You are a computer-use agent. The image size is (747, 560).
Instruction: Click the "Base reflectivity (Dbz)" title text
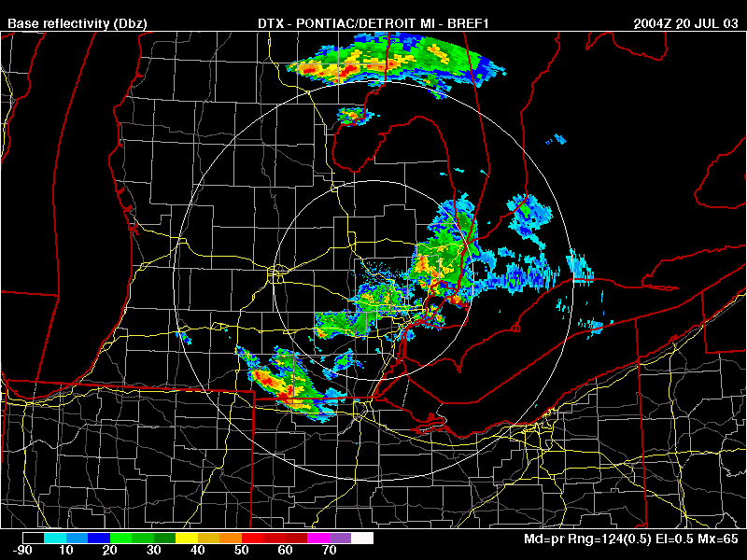78,23
